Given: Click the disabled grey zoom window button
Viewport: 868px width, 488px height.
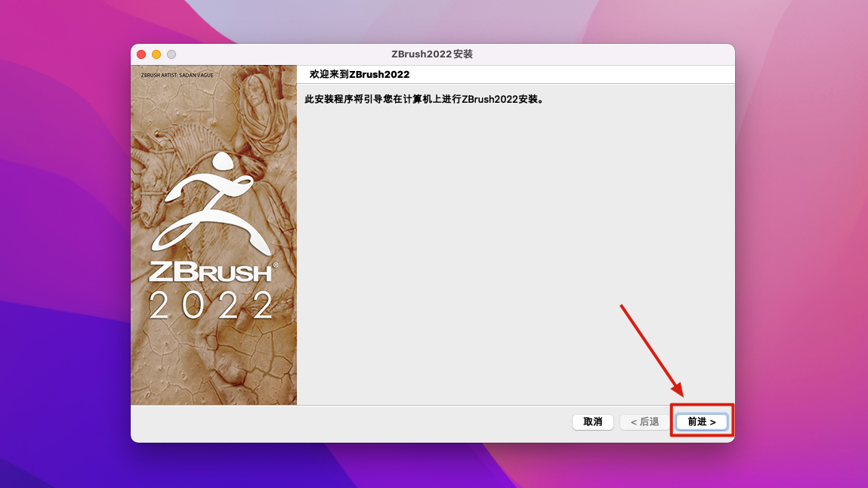Looking at the screenshot, I should (x=171, y=54).
